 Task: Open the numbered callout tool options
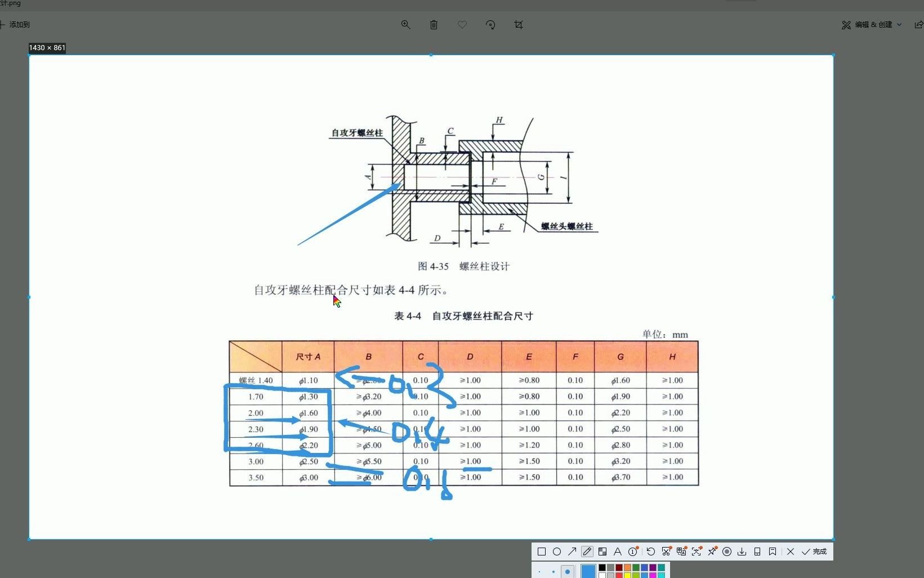[632, 552]
